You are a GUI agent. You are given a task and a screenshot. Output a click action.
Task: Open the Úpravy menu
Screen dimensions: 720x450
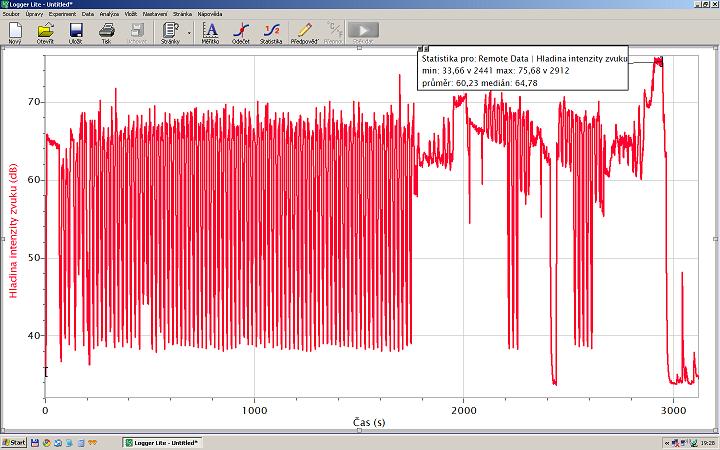(x=34, y=14)
